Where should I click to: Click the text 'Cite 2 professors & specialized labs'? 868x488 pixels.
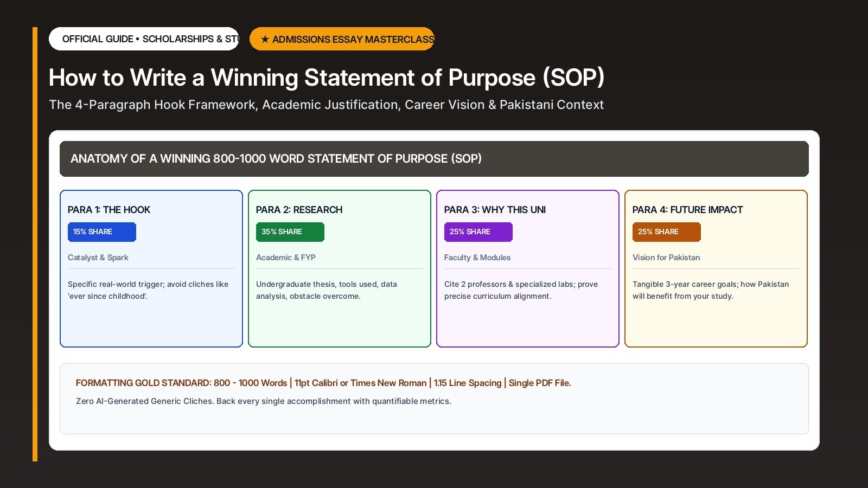521,290
